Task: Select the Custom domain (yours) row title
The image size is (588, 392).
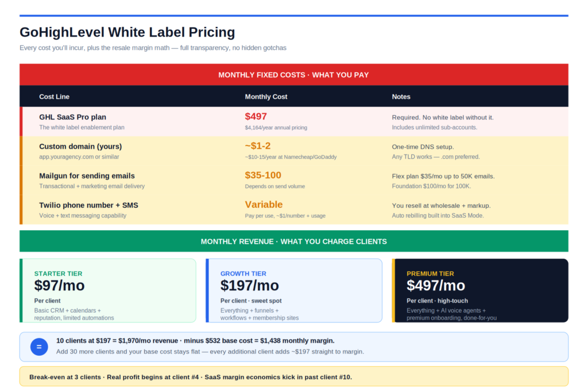Action: pos(80,146)
